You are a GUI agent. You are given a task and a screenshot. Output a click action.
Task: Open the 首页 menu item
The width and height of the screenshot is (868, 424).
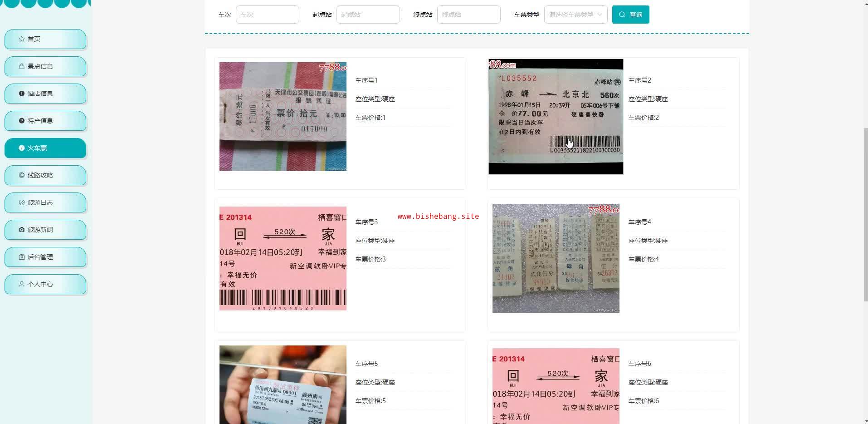[x=45, y=39]
